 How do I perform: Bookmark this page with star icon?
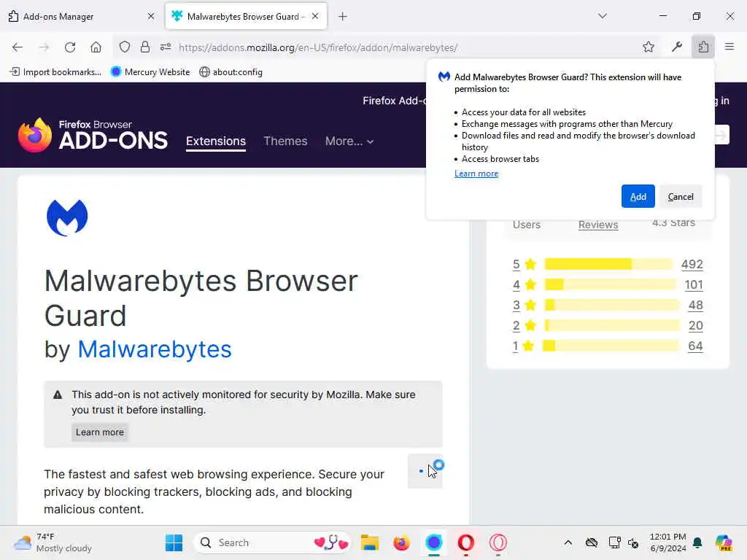pos(648,47)
